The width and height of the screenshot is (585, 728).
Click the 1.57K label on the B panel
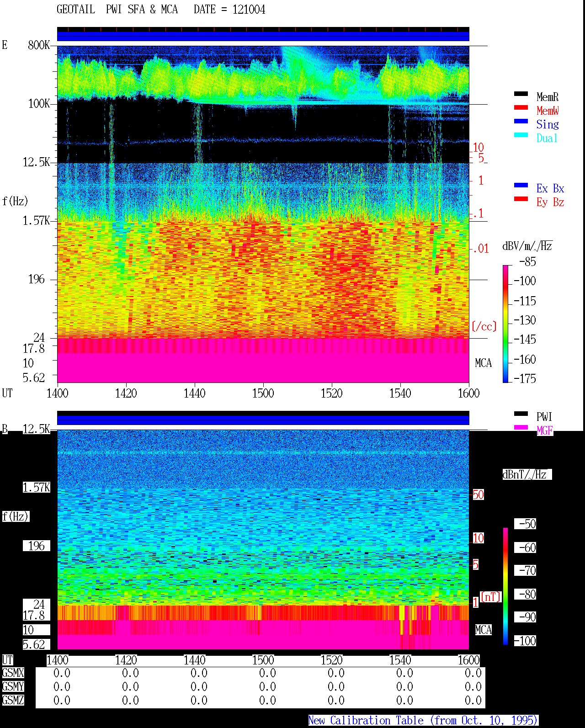point(37,487)
